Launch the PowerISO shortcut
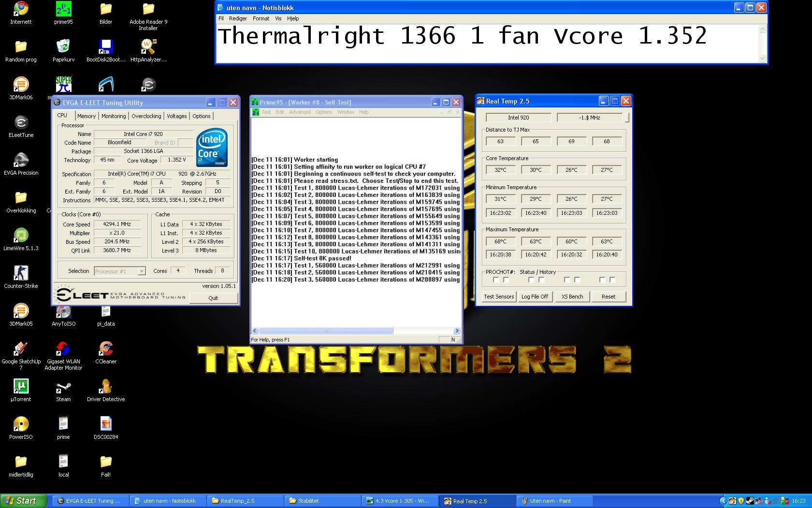Screen dimensions: 812x508 (21, 428)
